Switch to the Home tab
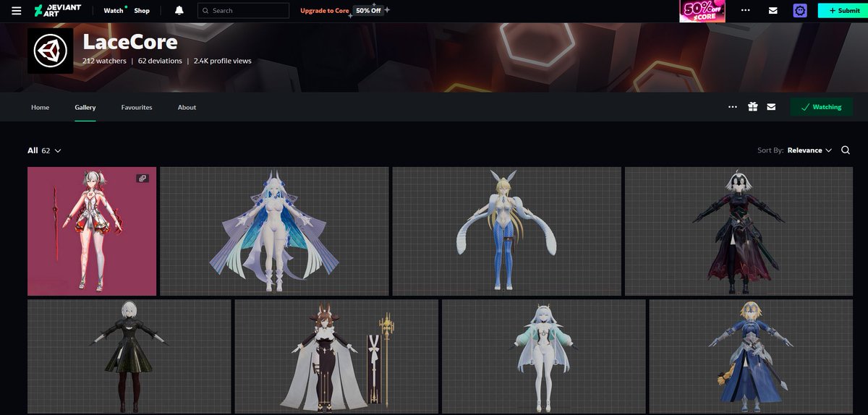868x415 pixels. [41, 107]
